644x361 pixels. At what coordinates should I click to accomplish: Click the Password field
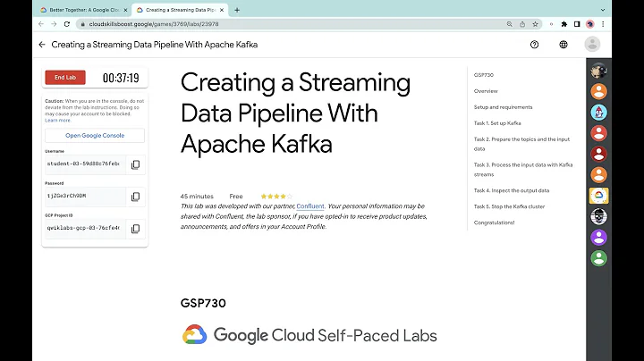pyautogui.click(x=85, y=196)
